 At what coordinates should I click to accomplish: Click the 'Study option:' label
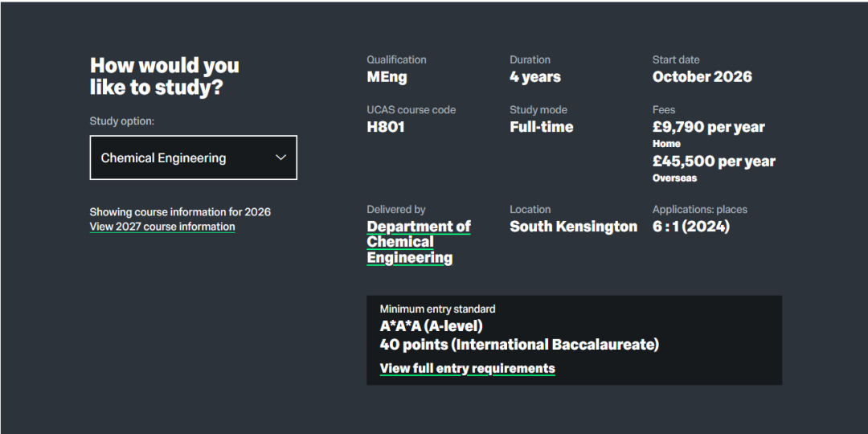click(121, 121)
